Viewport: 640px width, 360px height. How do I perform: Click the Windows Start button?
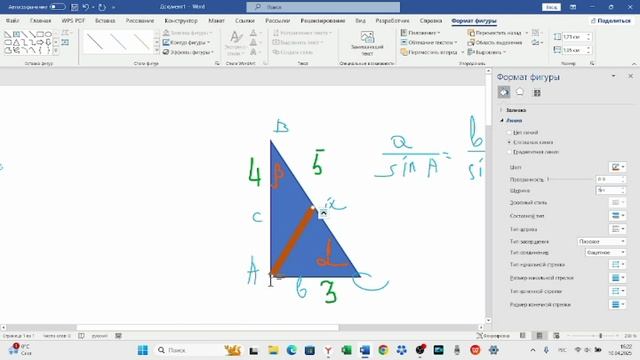(142, 350)
